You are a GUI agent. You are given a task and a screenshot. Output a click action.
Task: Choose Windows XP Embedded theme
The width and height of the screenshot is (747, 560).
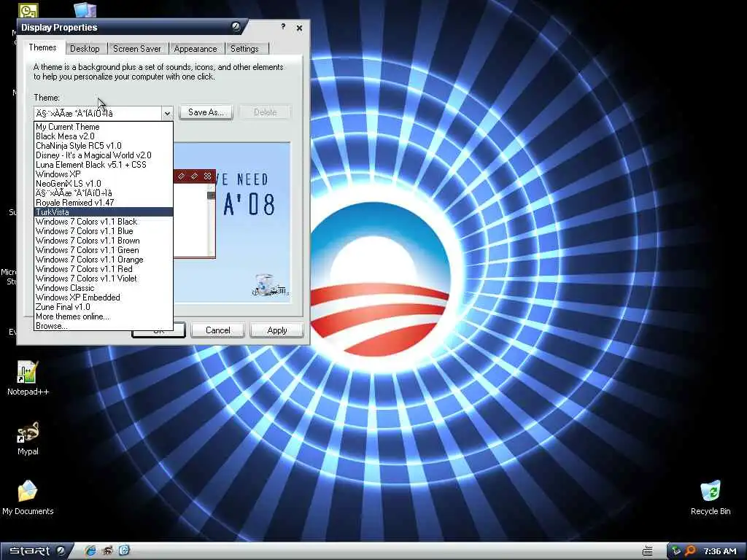[x=104, y=297]
